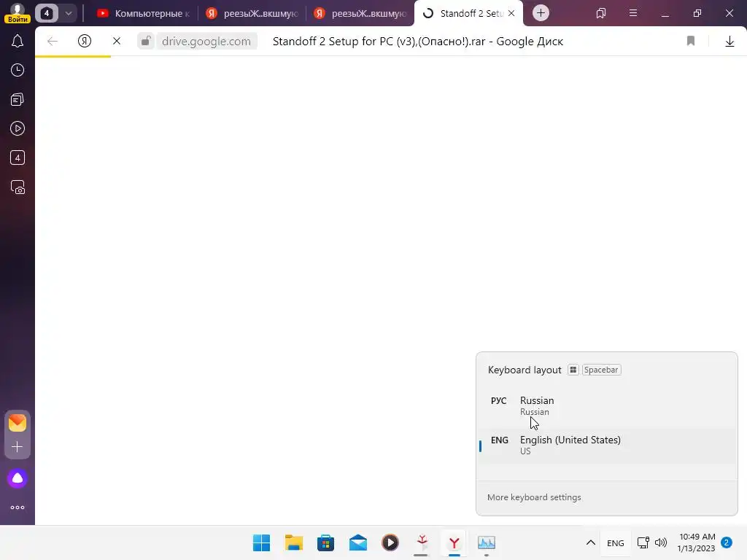This screenshot has height=560, width=747.
Task: Open the sidebar screenshot tool icon
Action: click(18, 187)
